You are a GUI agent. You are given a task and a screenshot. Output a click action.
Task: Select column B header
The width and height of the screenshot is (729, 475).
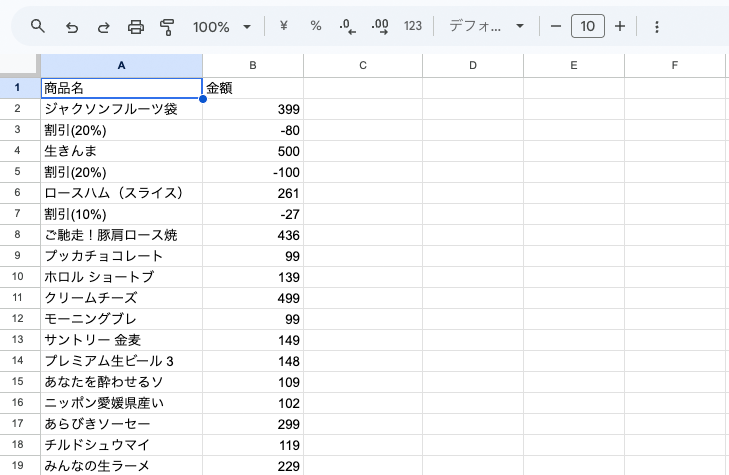tap(253, 66)
